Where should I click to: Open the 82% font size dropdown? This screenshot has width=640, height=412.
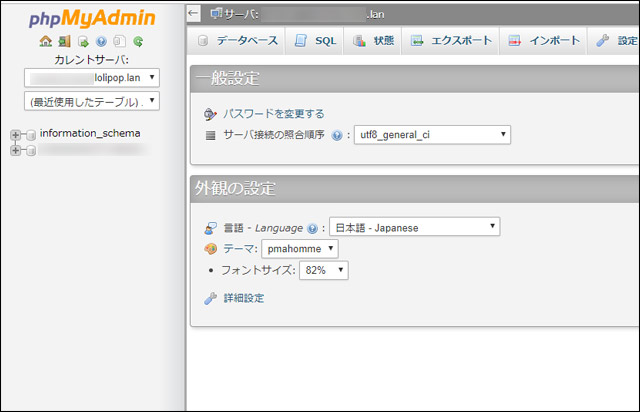pos(323,270)
